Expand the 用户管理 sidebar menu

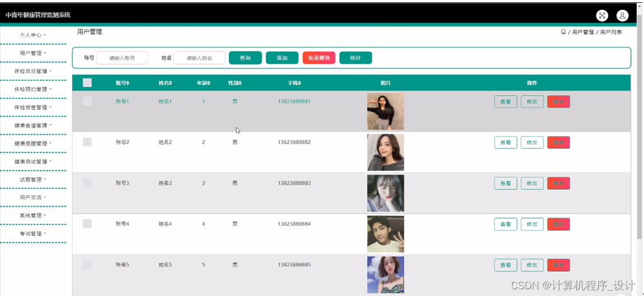tap(33, 53)
